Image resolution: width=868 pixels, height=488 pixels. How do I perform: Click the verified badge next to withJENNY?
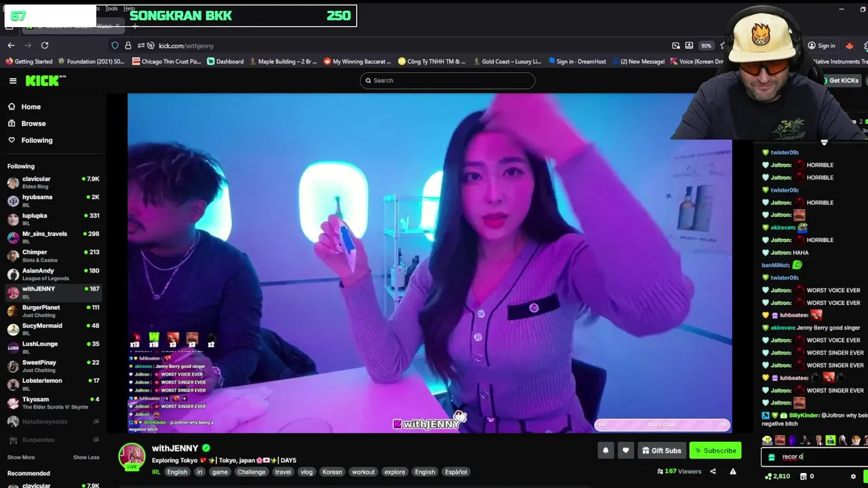[206, 448]
